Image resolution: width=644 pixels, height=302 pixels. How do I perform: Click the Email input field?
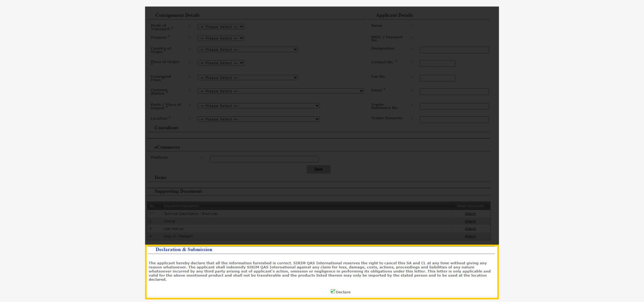(x=454, y=91)
